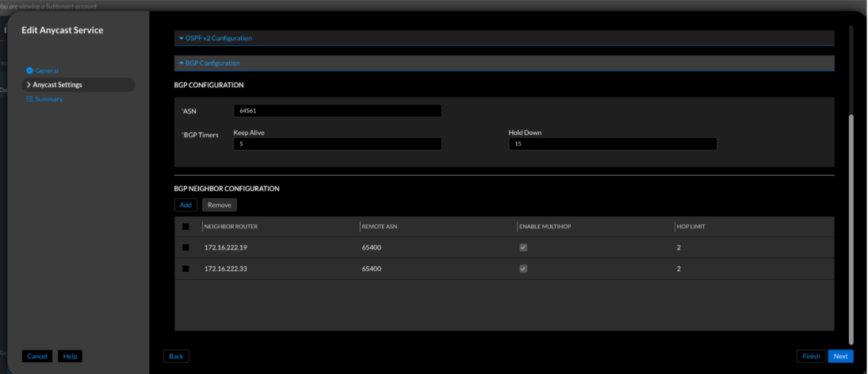Click the General step checkmark icon
Viewport: 868px width, 374px height.
[x=29, y=71]
